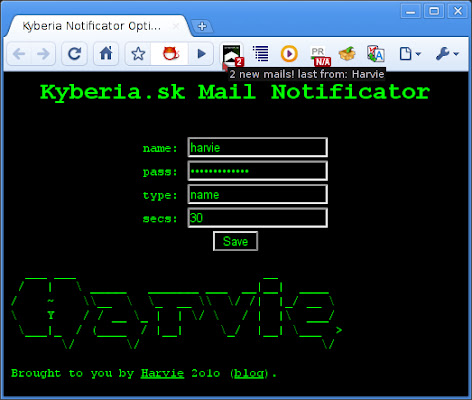
Task: Click the 'name:' label
Action: (x=160, y=148)
